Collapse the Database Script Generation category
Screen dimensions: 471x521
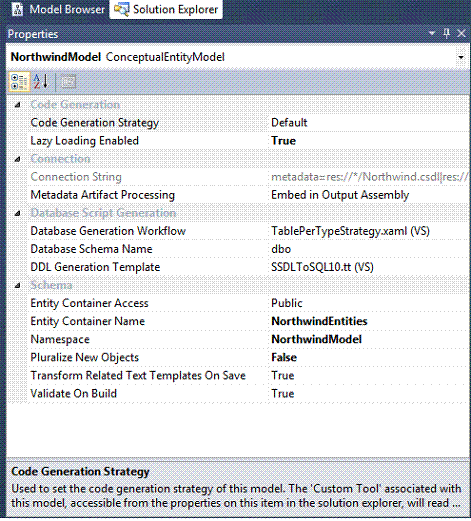tap(18, 213)
